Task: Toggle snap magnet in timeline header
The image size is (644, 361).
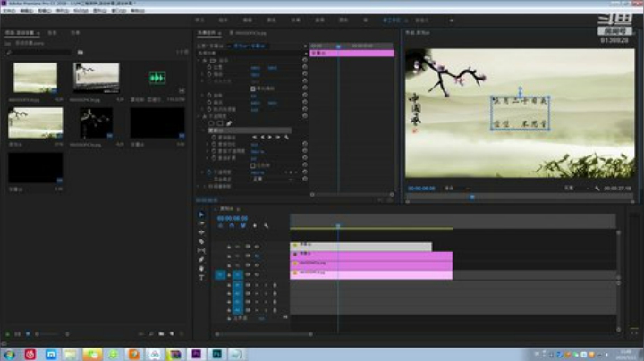Action: 232,225
